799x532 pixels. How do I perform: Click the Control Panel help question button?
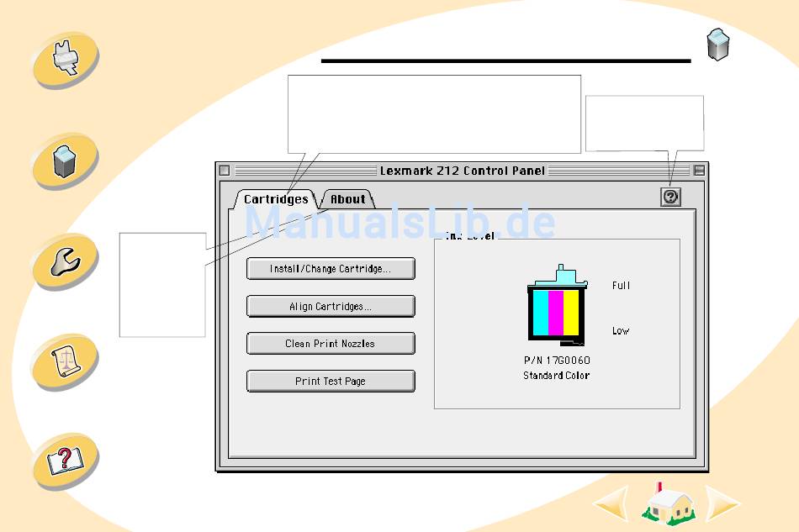tap(670, 197)
